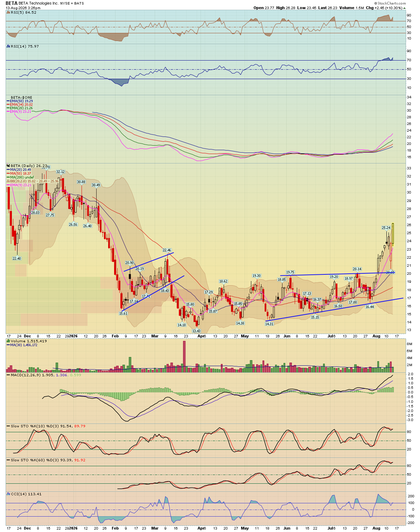The height and width of the screenshot is (532, 420).
Task: Click the 'High 26.28' header value
Action: coord(286,8)
